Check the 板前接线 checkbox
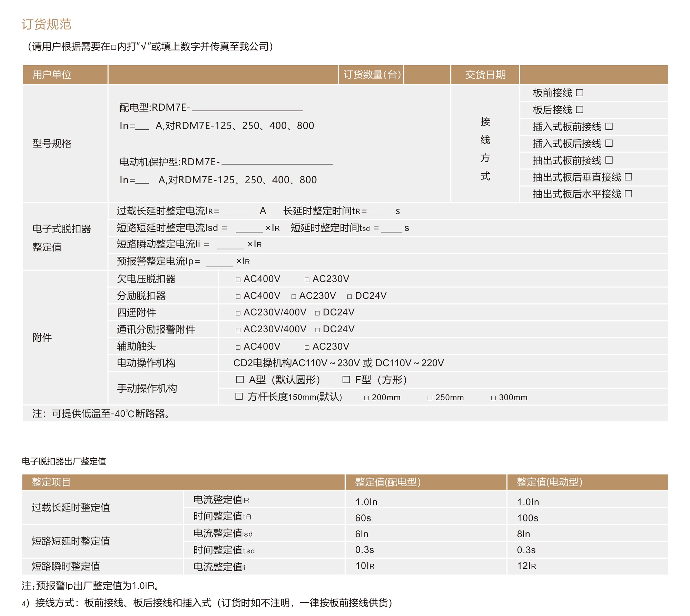690x616 pixels. (580, 93)
